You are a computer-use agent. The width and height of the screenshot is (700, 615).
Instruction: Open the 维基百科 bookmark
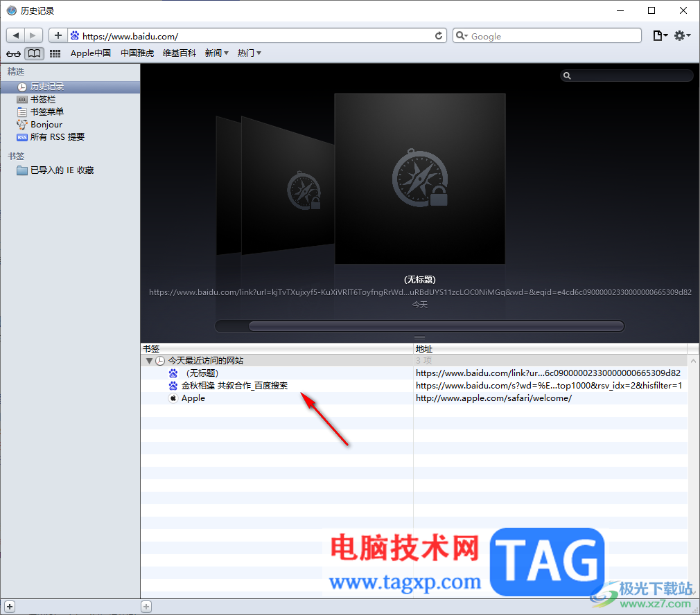click(179, 53)
